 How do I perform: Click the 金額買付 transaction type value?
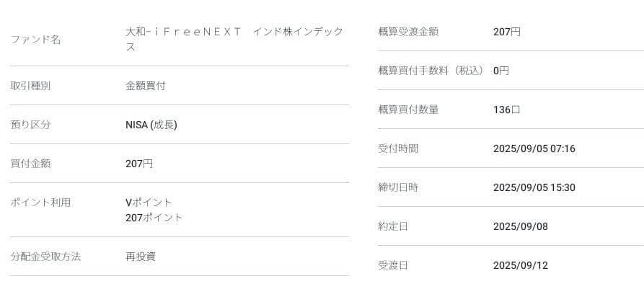146,86
